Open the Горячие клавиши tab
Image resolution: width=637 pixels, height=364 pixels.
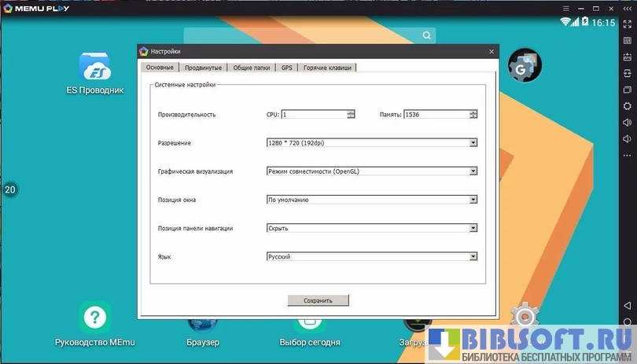(327, 68)
